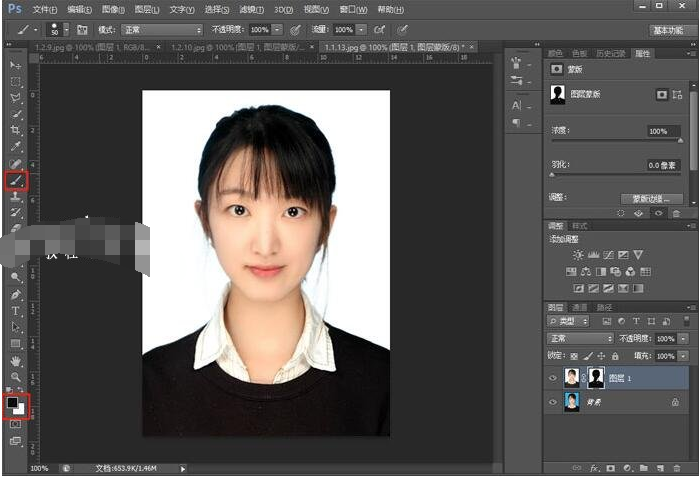Select the layer mask thumbnail of 图层 1
Viewport: 699px width, 477px height.
pyautogui.click(x=596, y=378)
